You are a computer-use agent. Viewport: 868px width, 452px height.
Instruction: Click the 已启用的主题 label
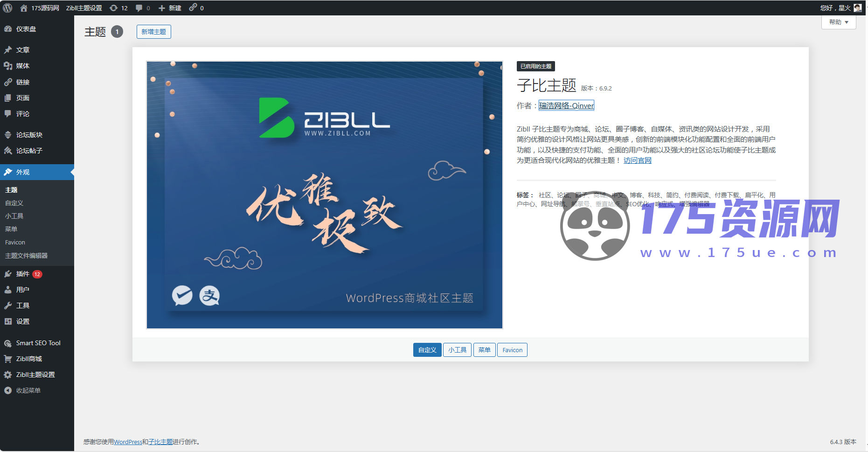point(535,66)
